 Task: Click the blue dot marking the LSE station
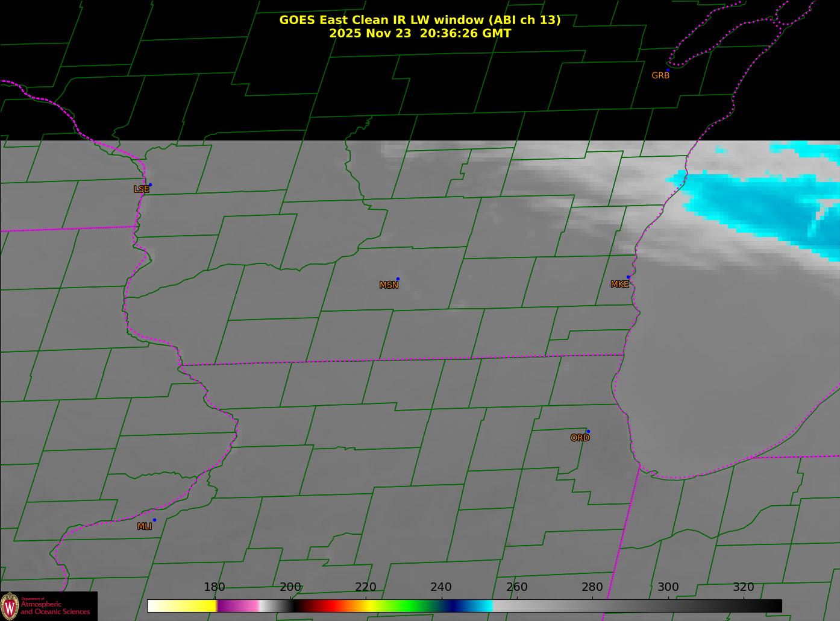(150, 184)
